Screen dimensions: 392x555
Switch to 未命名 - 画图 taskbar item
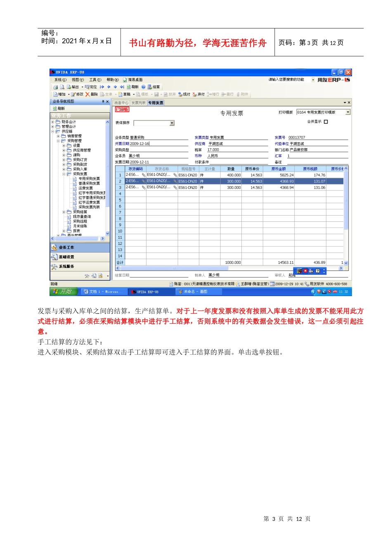tap(198, 292)
